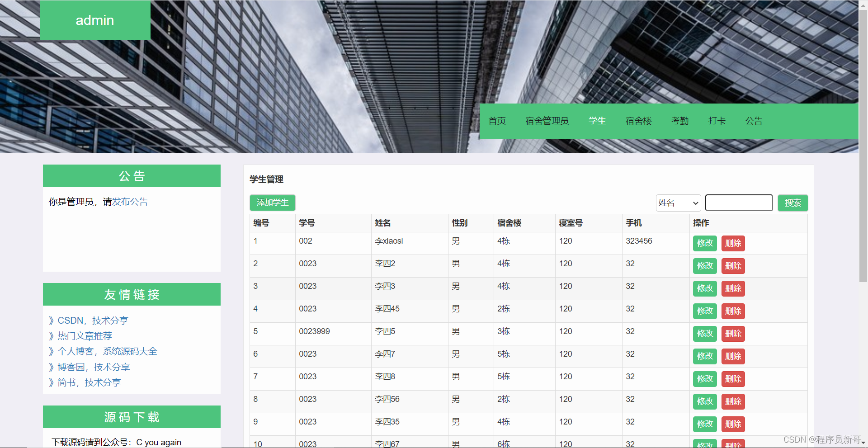Click 删除 for student 李四2
The width and height of the screenshot is (868, 448).
733,266
